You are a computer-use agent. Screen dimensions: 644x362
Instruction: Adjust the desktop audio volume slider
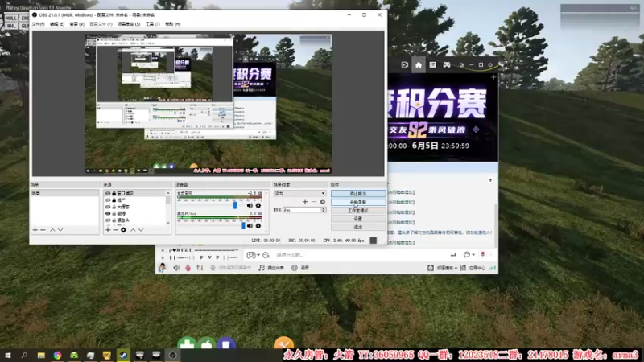(235, 205)
